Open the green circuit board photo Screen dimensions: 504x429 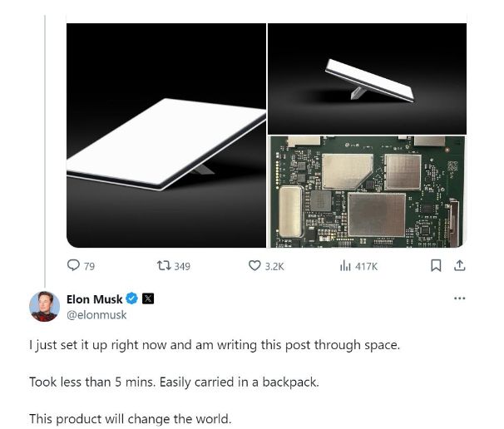tap(367, 190)
